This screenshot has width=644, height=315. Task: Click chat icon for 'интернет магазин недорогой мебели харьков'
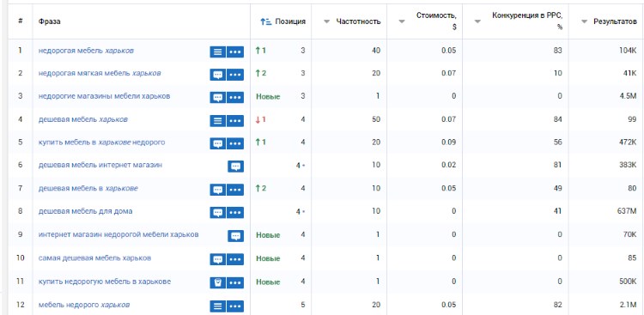(x=236, y=236)
